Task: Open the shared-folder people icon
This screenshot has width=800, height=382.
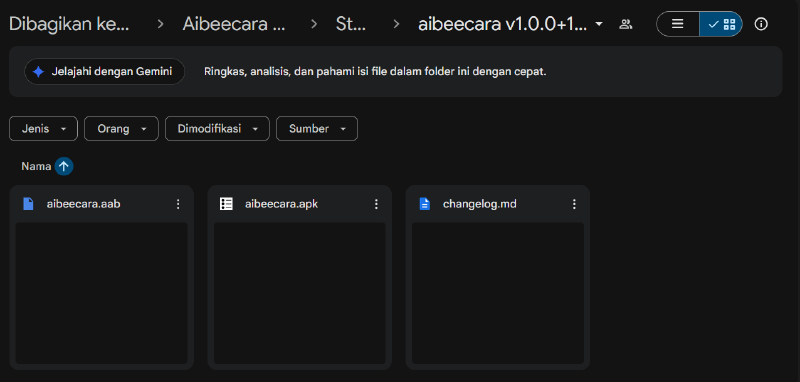Action: point(625,24)
